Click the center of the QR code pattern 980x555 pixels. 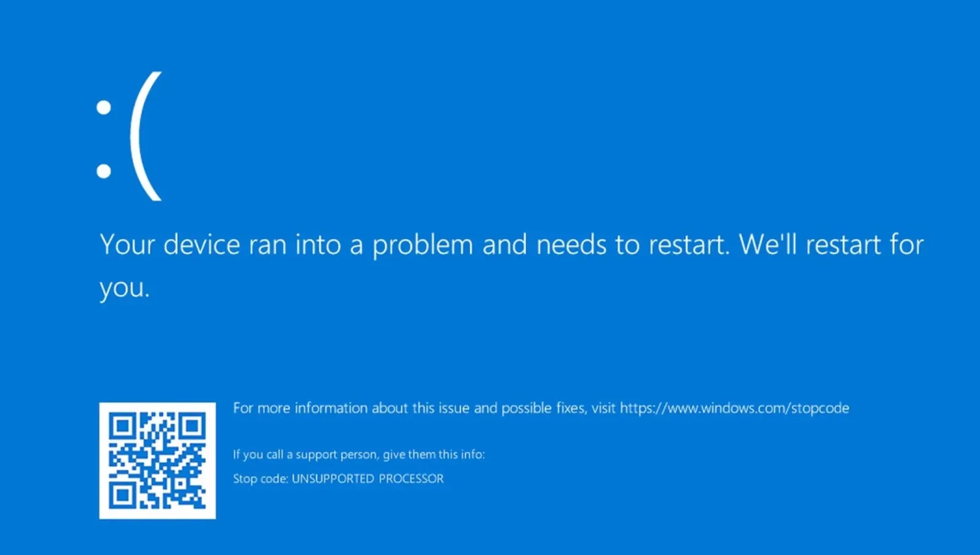click(x=157, y=460)
